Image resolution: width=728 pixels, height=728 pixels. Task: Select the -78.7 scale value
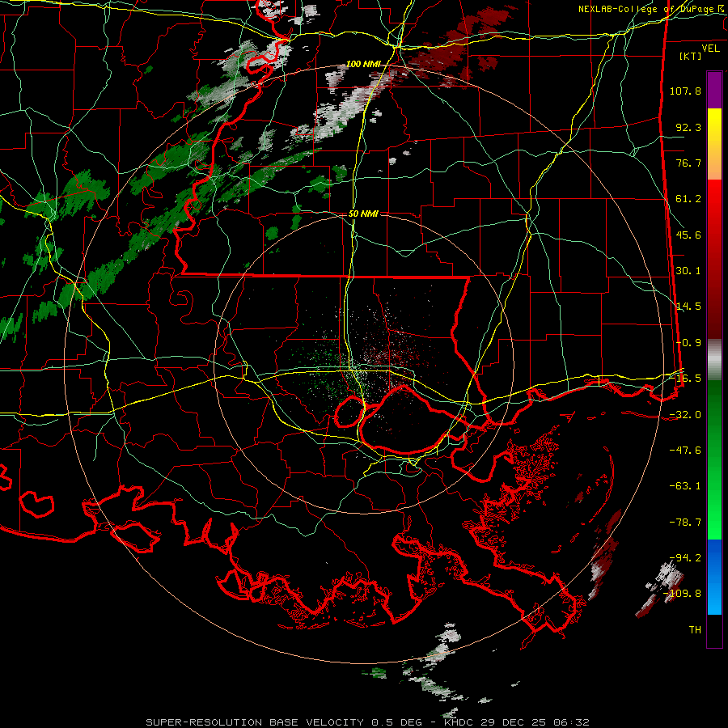(685, 523)
